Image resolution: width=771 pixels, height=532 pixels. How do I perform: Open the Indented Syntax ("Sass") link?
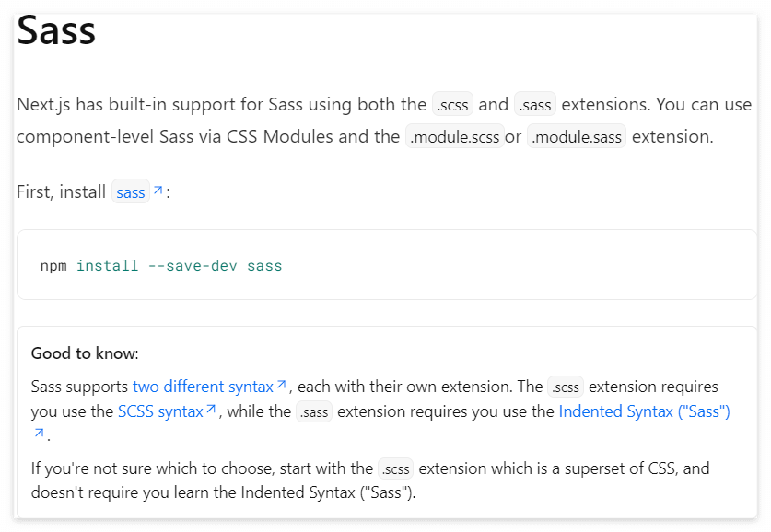click(644, 411)
